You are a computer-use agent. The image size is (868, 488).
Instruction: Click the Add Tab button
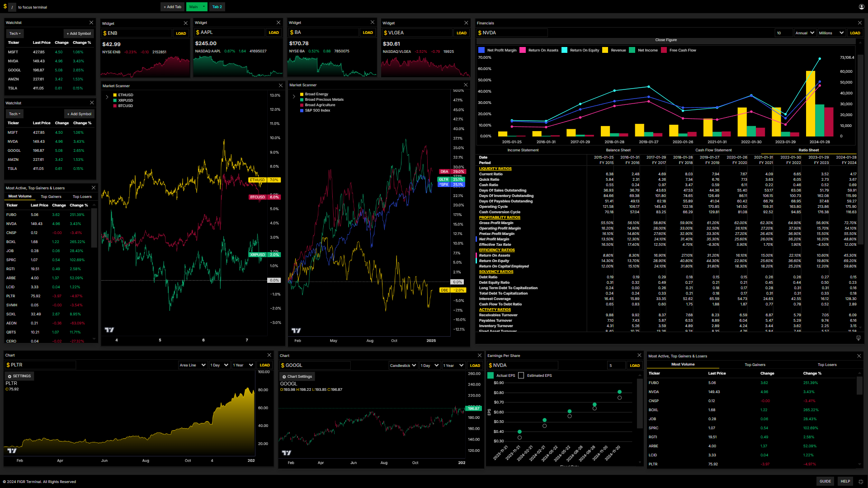(x=172, y=7)
